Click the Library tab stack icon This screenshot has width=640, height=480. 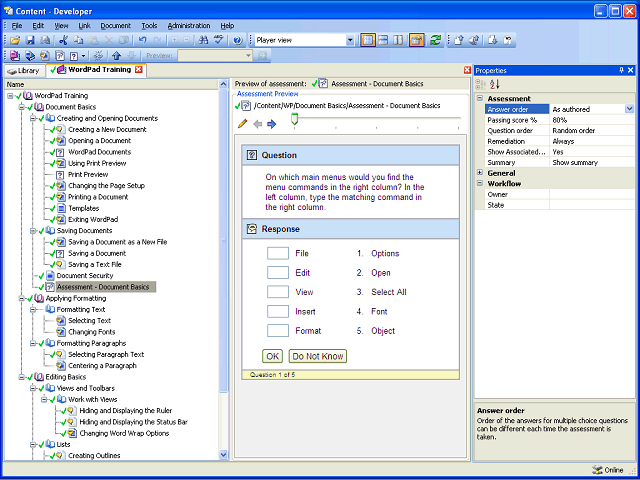point(12,71)
